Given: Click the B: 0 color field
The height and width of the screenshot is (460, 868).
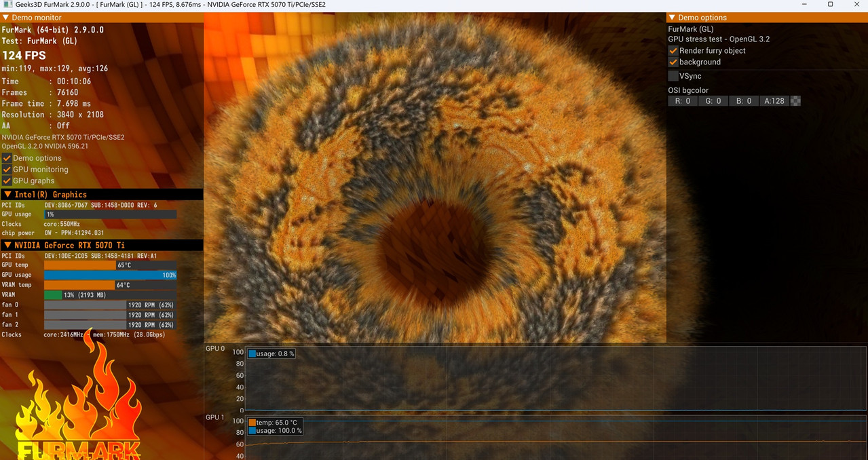Looking at the screenshot, I should click(x=743, y=101).
